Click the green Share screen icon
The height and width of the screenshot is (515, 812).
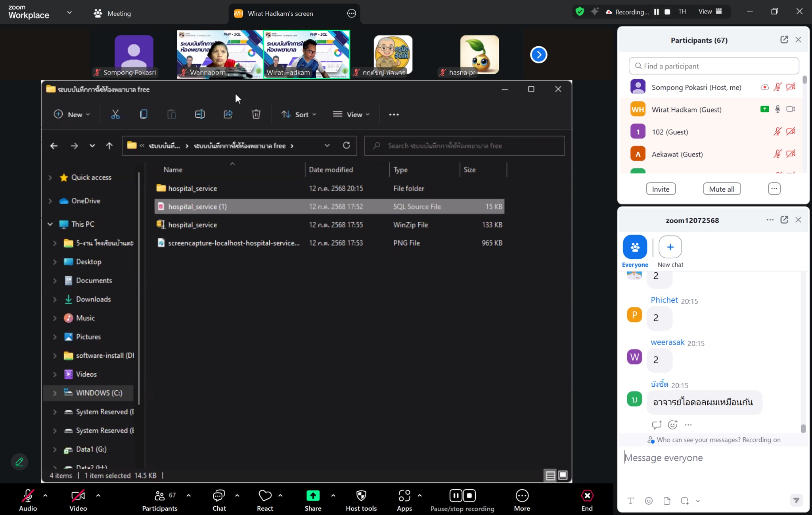[x=313, y=496]
